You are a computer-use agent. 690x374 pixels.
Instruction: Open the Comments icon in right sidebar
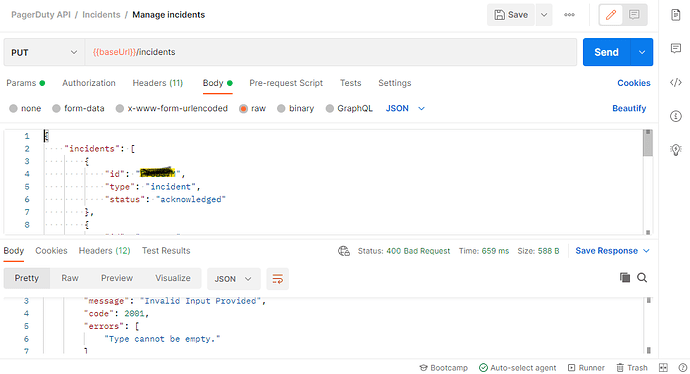(675, 48)
